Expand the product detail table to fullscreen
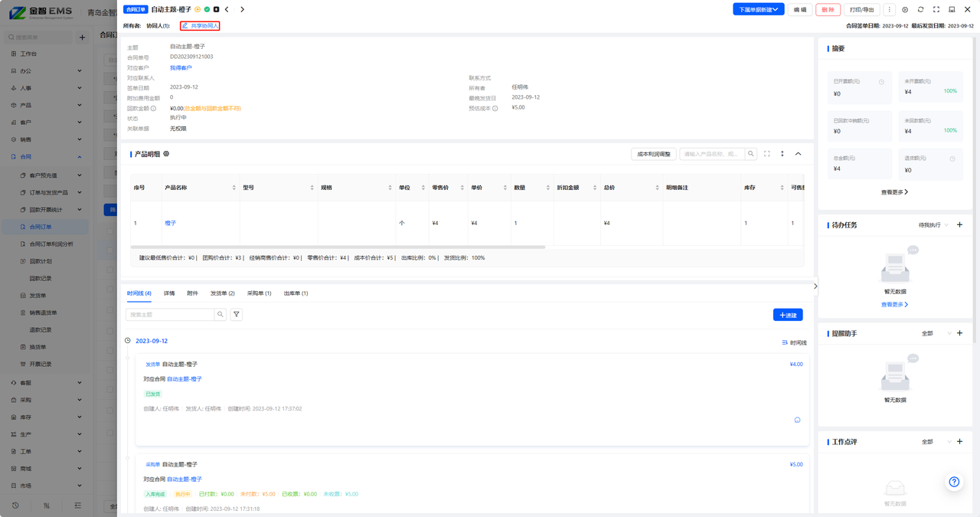This screenshot has height=517, width=980. click(767, 154)
